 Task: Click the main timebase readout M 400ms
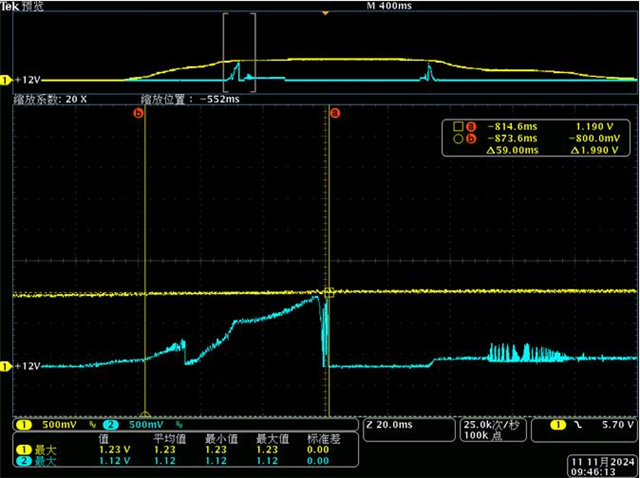(x=389, y=6)
